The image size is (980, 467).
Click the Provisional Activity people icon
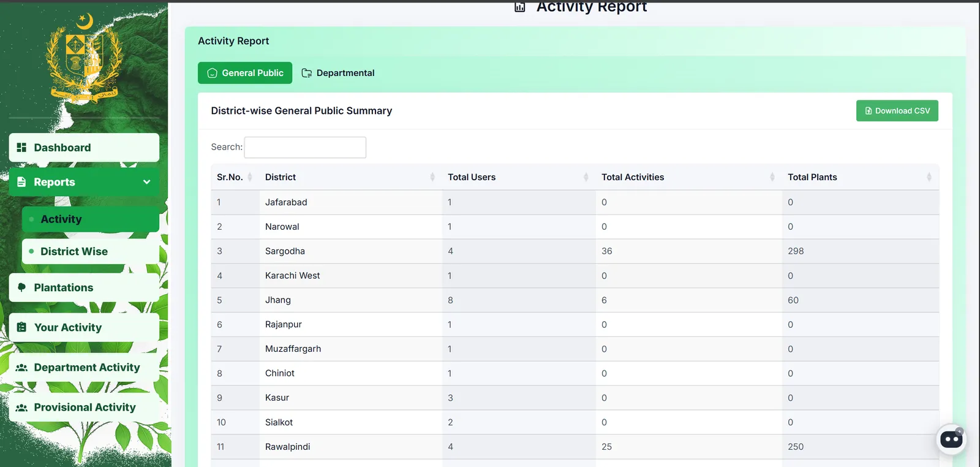[21, 408]
